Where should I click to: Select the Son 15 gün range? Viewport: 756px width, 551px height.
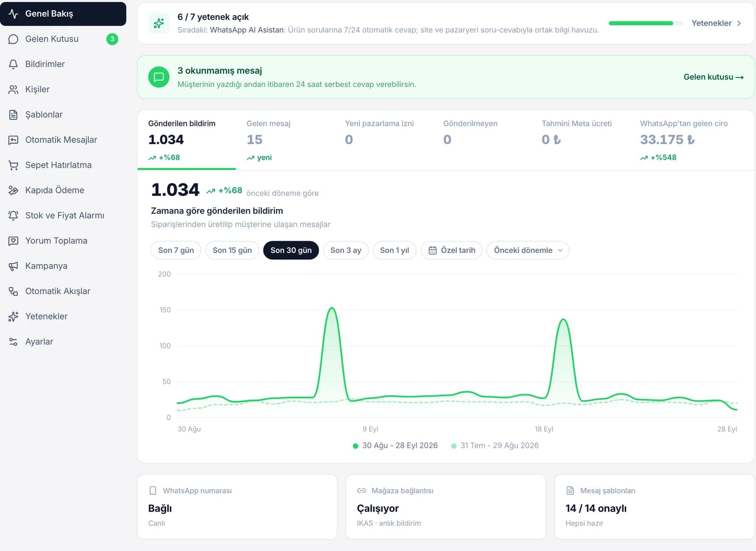click(232, 250)
